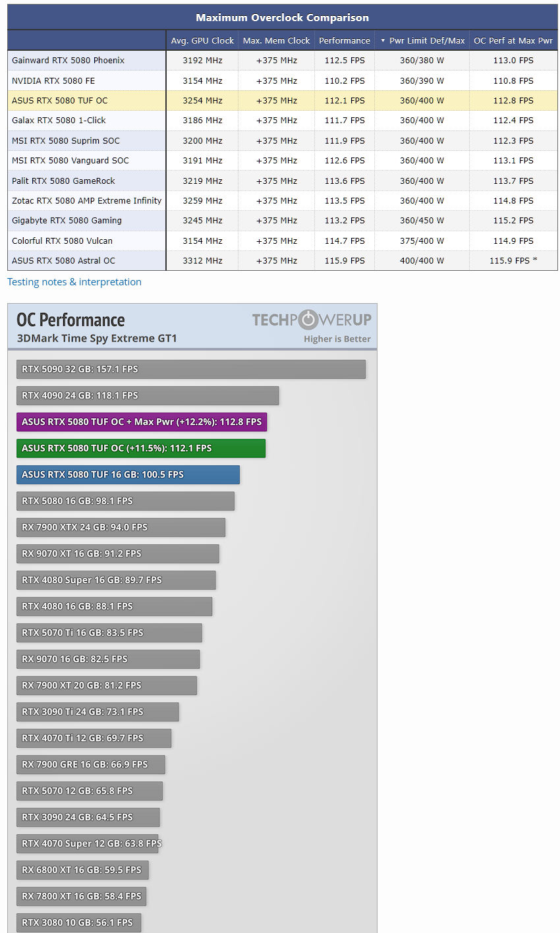560x933 pixels.
Task: Select the Colorful RTX 5080 Vulcan row name
Action: pyautogui.click(x=62, y=240)
